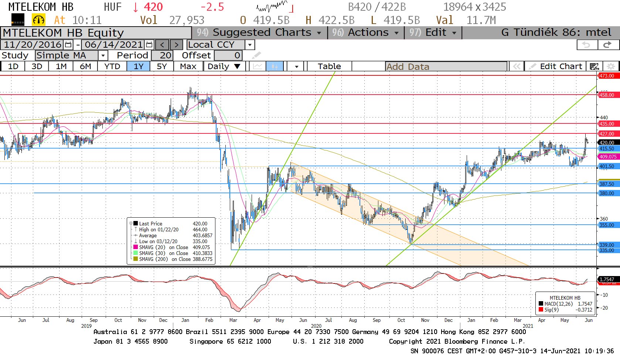Click the Offset value field
This screenshot has height=364, width=620.
point(228,55)
